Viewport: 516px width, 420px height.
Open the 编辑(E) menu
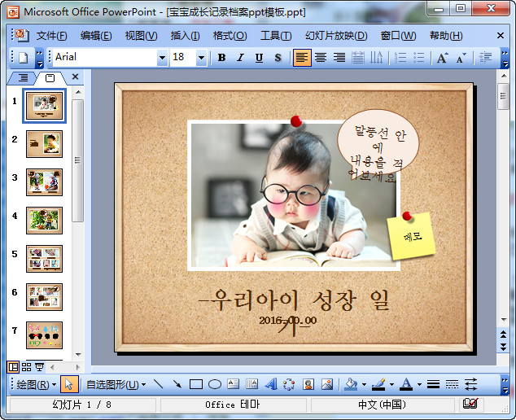96,36
